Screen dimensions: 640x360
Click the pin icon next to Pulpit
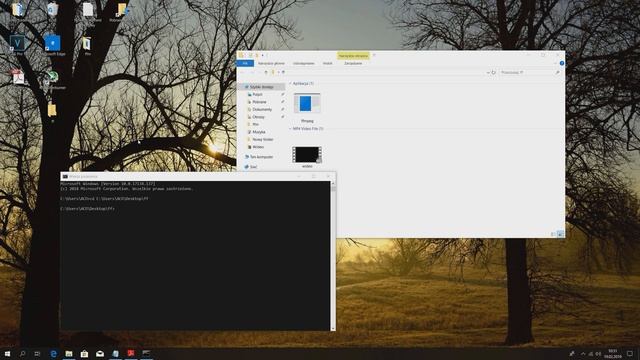pos(282,94)
